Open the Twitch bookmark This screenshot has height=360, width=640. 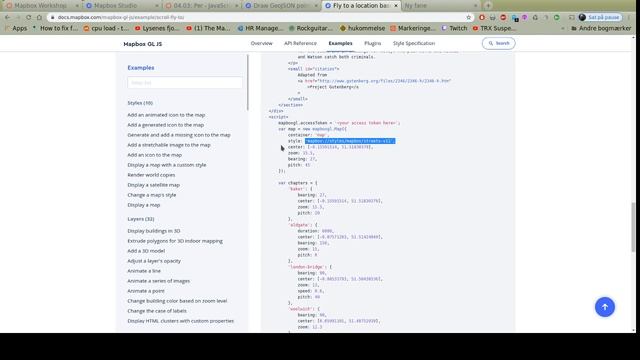click(454, 28)
